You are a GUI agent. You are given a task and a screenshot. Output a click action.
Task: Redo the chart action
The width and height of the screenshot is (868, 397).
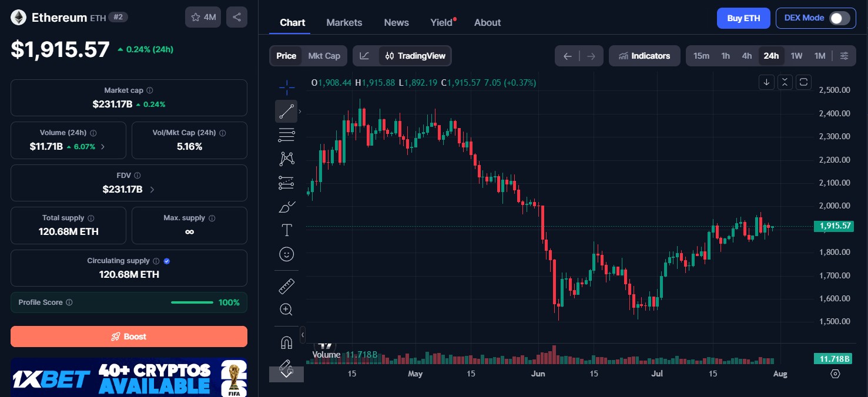coord(591,56)
